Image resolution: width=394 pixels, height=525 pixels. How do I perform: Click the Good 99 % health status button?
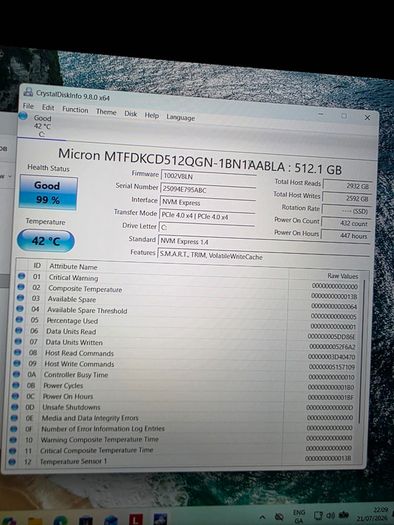[x=49, y=193]
